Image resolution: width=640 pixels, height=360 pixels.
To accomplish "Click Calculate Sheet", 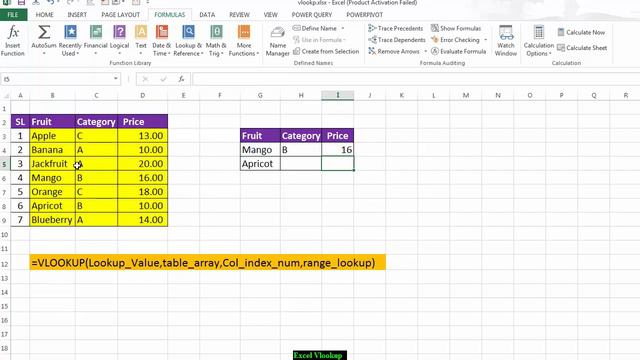I will pyautogui.click(x=582, y=48).
